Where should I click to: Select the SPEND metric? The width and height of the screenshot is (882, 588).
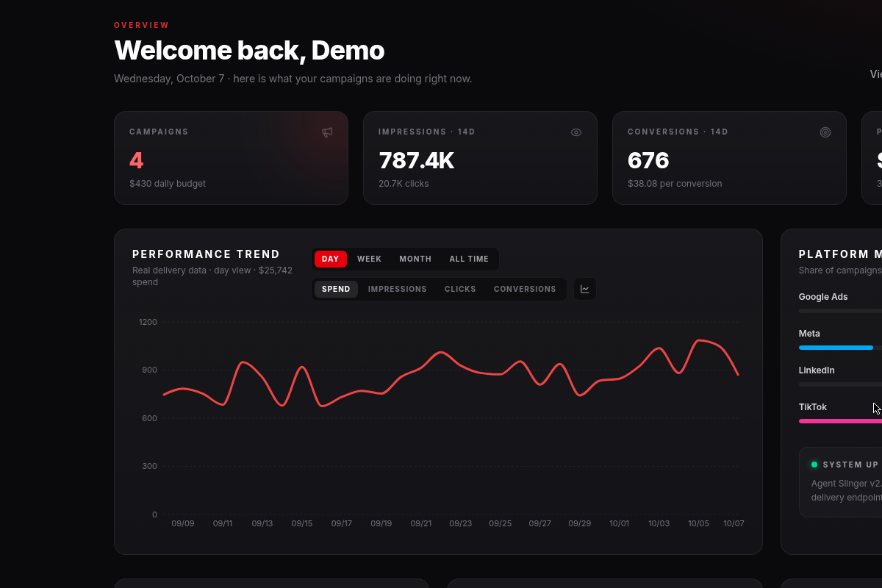coord(336,289)
